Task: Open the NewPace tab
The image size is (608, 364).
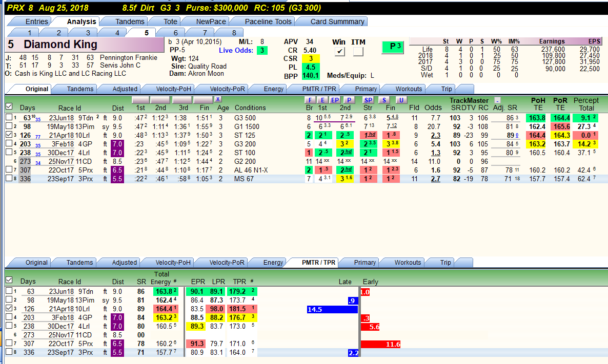Action: (211, 22)
